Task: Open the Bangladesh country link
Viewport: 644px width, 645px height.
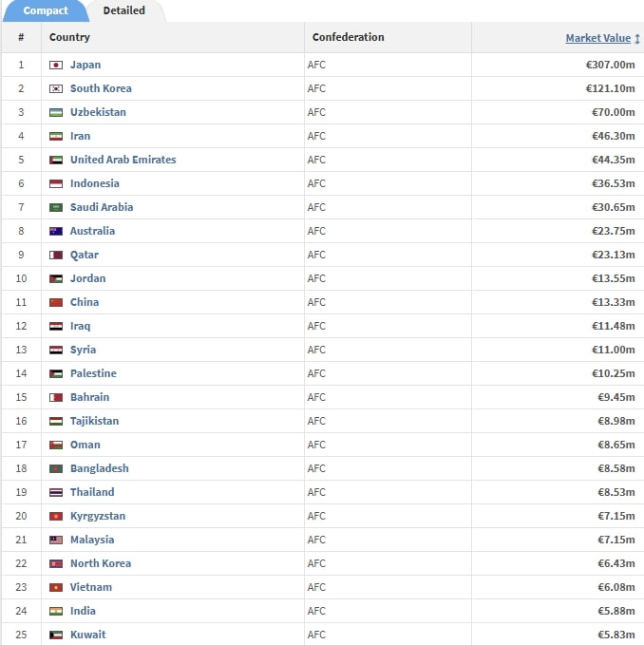Action: click(100, 468)
